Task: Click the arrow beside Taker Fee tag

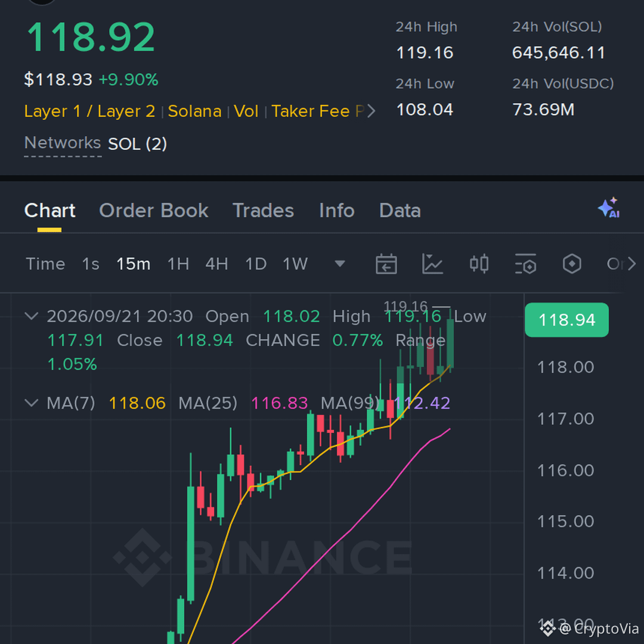Action: pos(371,111)
